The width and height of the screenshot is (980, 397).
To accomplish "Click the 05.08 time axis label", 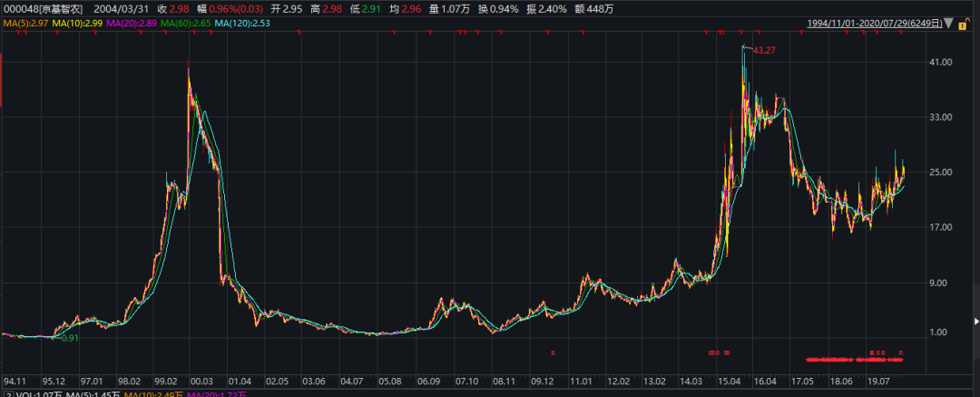I will click(389, 382).
